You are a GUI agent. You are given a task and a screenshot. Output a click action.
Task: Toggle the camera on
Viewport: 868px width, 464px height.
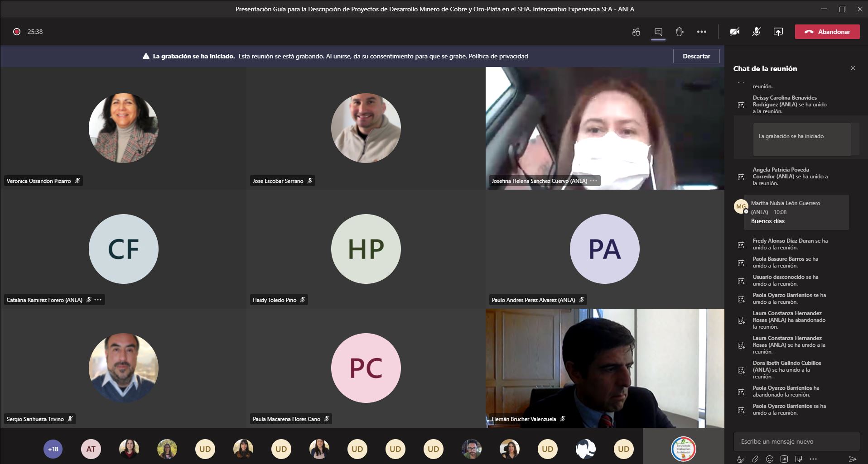735,32
